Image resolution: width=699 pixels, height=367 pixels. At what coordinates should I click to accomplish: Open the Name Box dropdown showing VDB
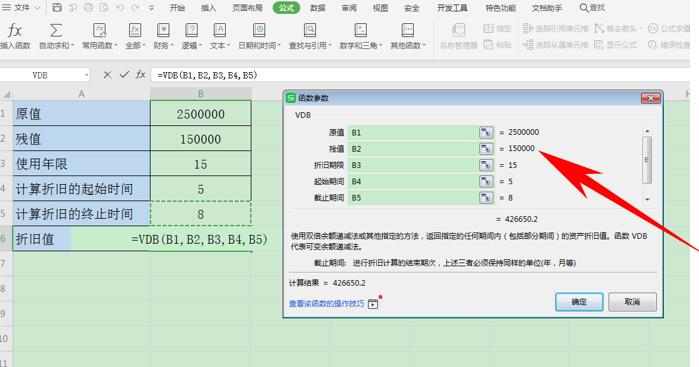(86, 75)
